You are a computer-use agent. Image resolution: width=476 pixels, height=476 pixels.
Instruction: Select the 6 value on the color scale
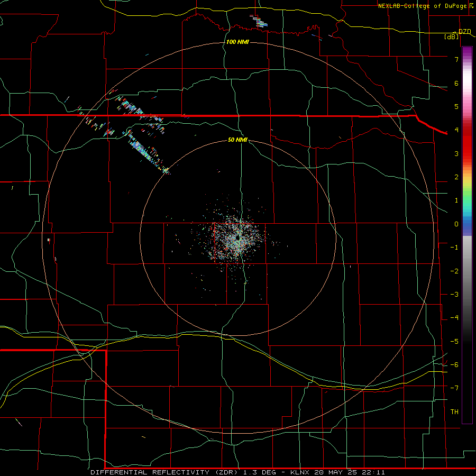point(456,83)
